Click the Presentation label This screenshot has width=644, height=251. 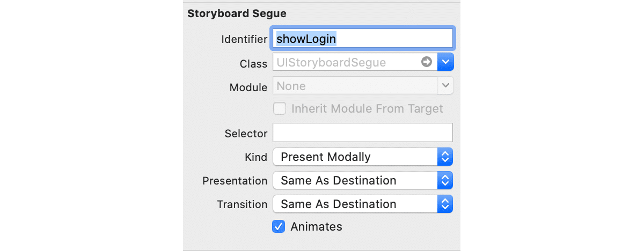(235, 181)
